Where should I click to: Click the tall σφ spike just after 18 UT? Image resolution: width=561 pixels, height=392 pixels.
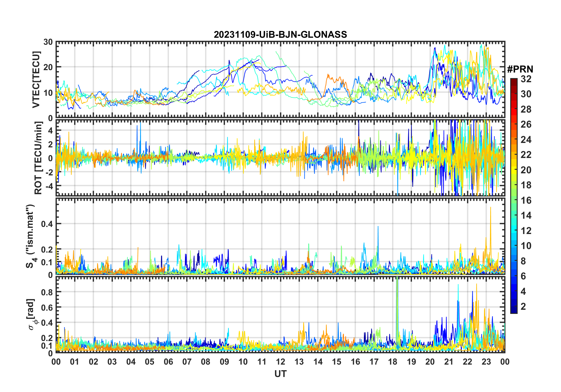tap(397, 295)
